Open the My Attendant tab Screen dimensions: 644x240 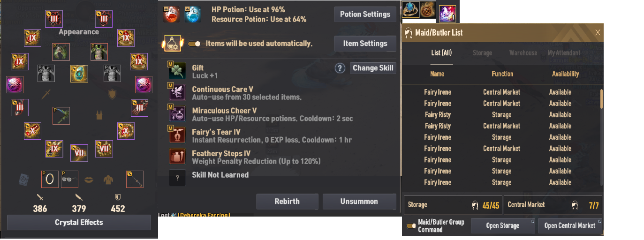click(x=564, y=53)
